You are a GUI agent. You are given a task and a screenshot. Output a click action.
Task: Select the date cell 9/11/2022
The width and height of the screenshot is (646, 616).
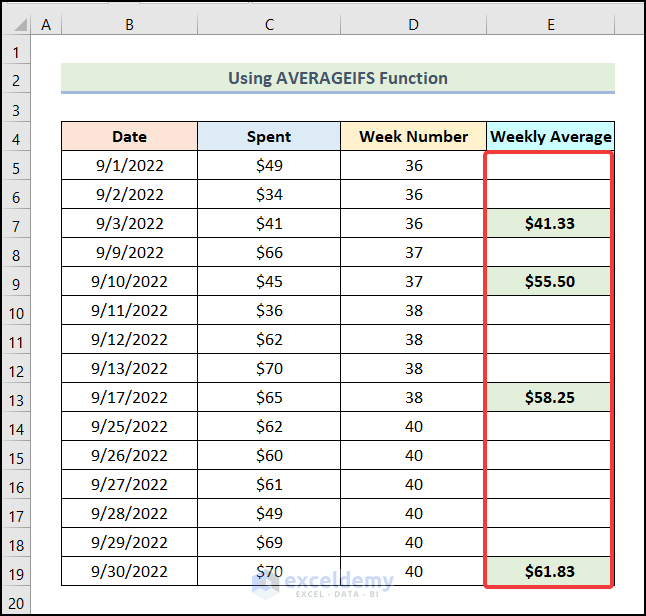pos(129,310)
